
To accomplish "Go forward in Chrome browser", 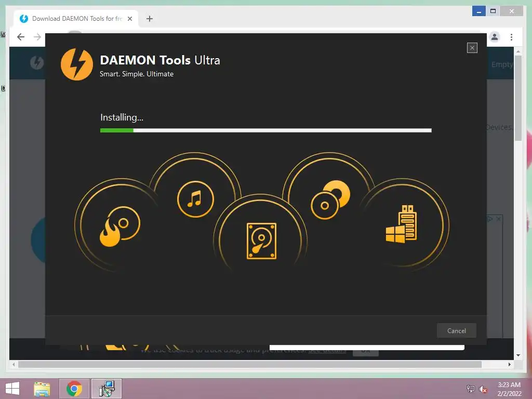I will (x=37, y=37).
